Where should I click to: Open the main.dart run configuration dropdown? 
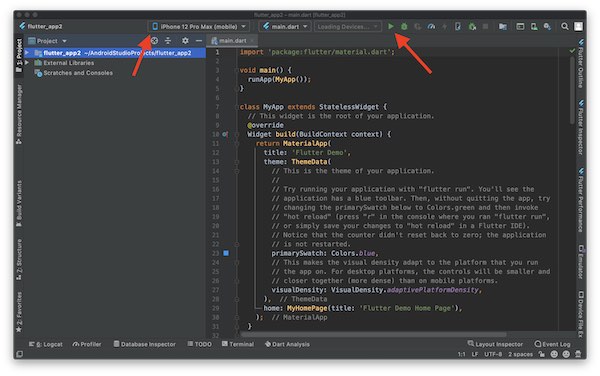coord(285,26)
